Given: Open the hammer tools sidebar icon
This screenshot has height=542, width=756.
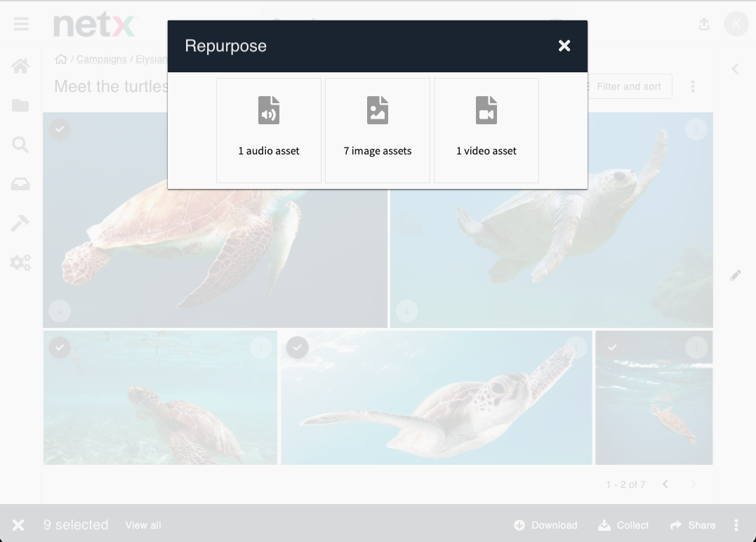Looking at the screenshot, I should coord(20,223).
